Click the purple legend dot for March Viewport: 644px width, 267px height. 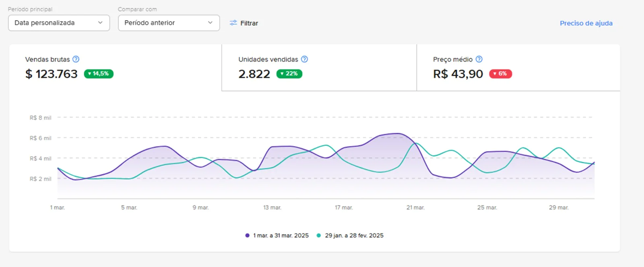pyautogui.click(x=247, y=236)
